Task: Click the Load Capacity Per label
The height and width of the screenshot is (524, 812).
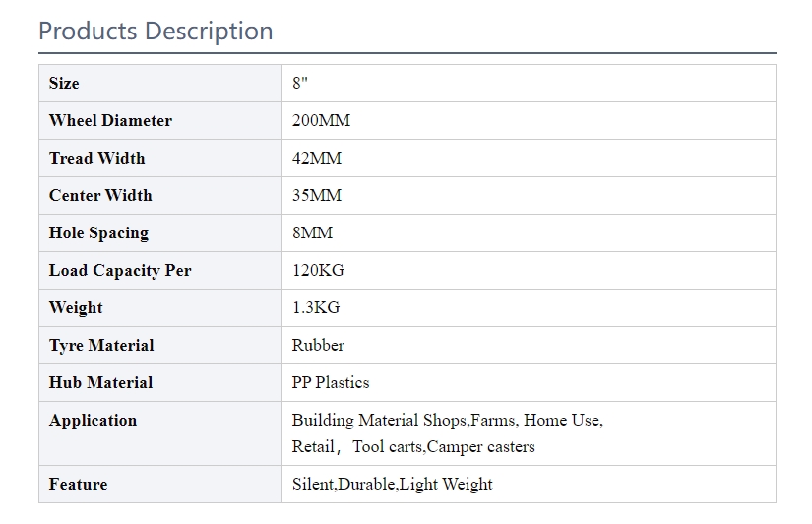Action: click(x=120, y=271)
